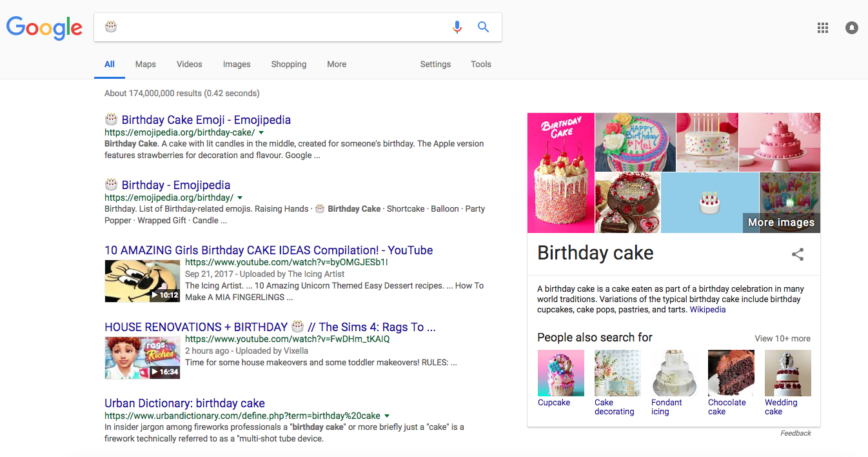Select the All results tab
This screenshot has height=457, width=868.
(x=110, y=65)
